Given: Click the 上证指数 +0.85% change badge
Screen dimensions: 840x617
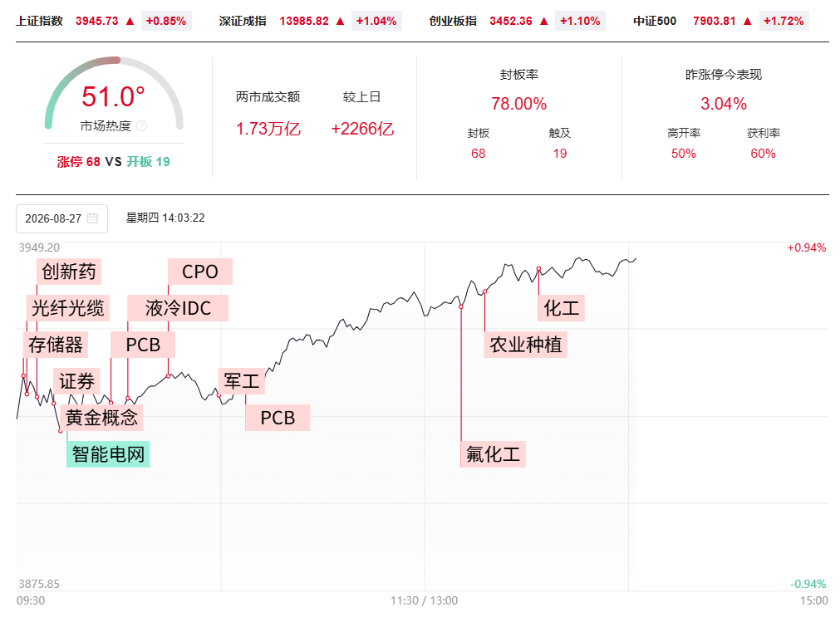Looking at the screenshot, I should click(x=166, y=21).
